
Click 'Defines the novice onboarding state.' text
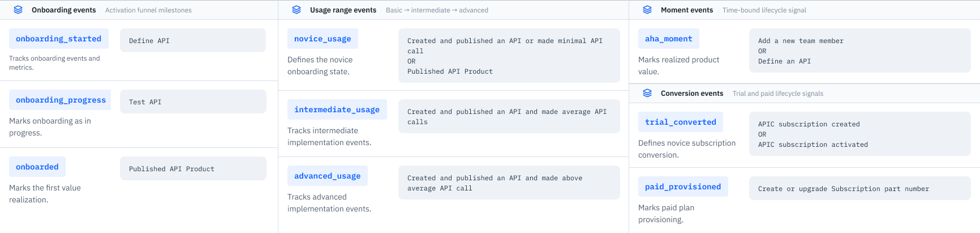(320, 66)
